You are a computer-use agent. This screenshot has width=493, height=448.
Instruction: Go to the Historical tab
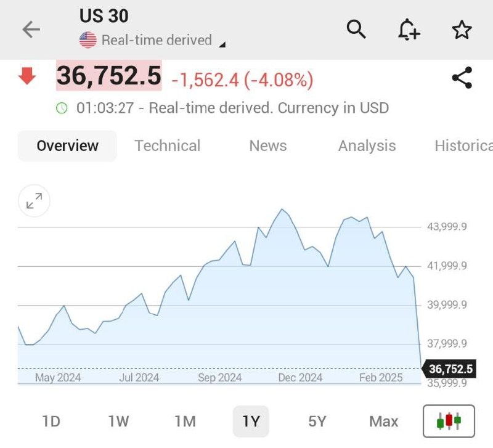pos(464,146)
